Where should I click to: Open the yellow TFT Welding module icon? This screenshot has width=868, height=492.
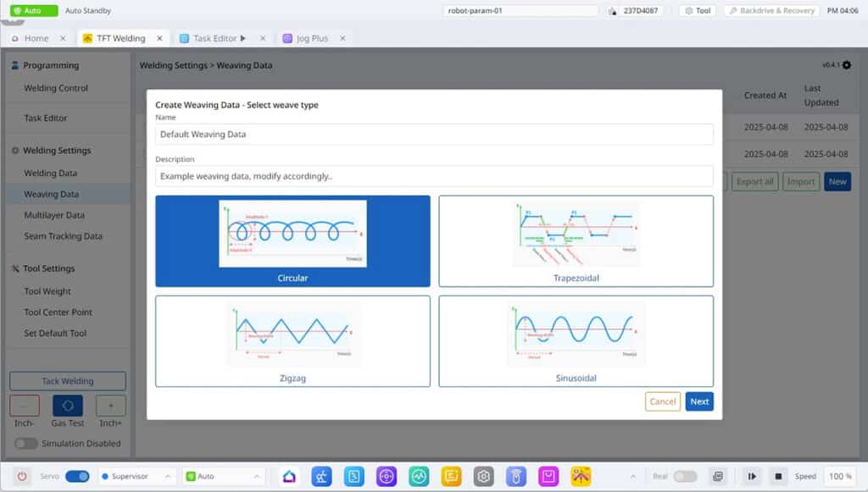pyautogui.click(x=581, y=476)
